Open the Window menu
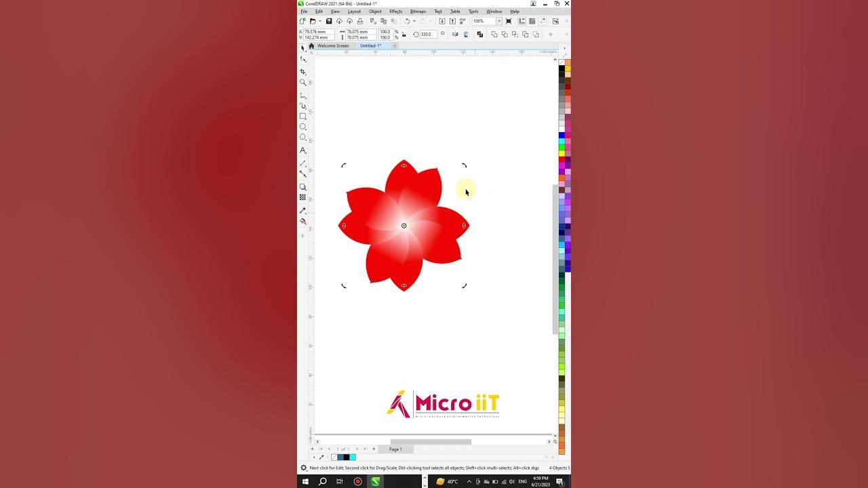The image size is (868, 488). click(x=494, y=12)
